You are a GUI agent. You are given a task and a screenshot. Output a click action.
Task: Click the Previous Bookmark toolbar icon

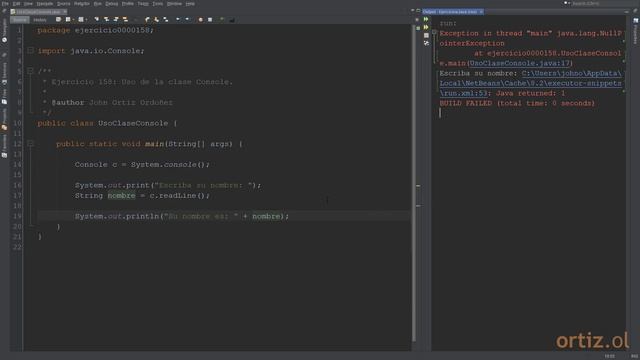pyautogui.click(x=147, y=20)
